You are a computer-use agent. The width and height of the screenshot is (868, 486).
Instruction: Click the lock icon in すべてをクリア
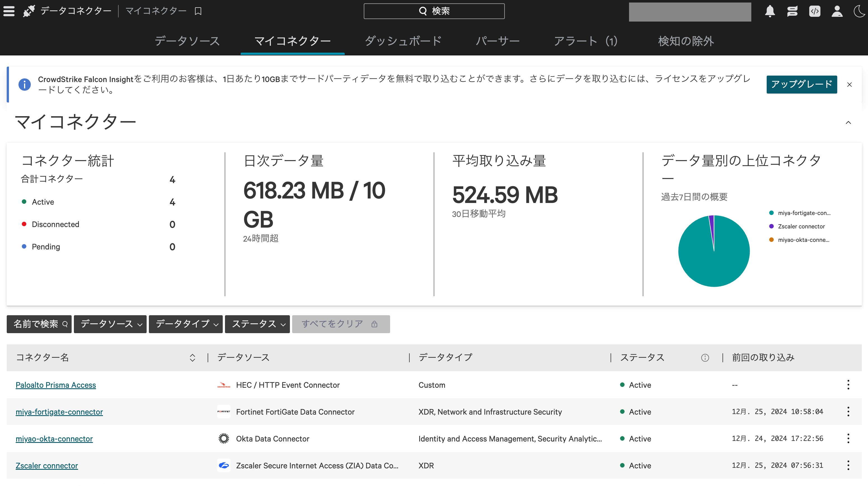pyautogui.click(x=374, y=324)
